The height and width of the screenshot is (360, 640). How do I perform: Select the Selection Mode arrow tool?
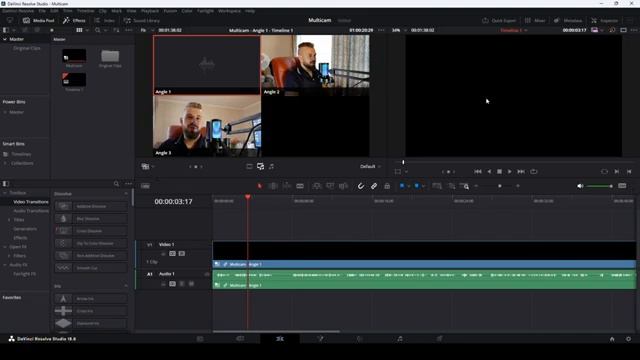tap(260, 186)
